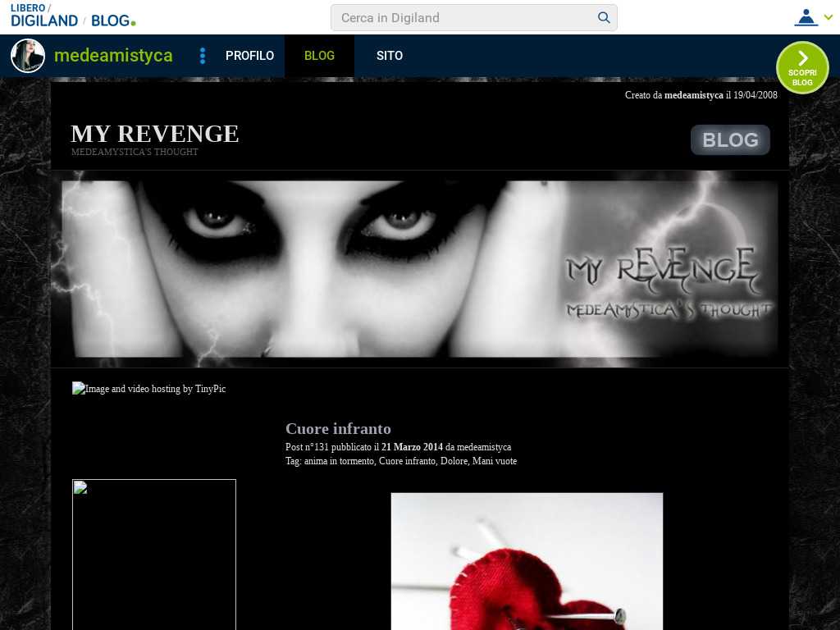Click the search magnifier icon
The width and height of the screenshot is (840, 630).
click(x=604, y=18)
